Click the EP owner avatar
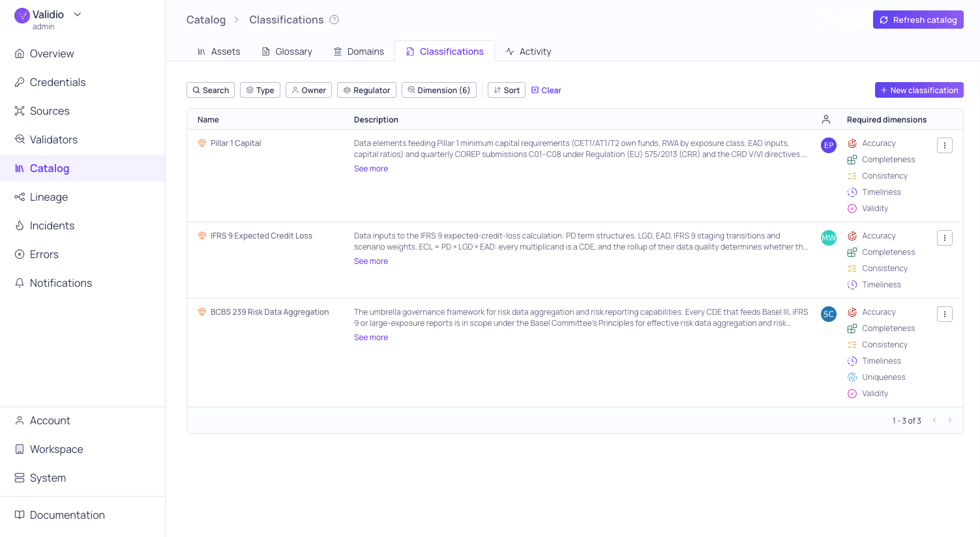This screenshot has width=980, height=537. [829, 145]
